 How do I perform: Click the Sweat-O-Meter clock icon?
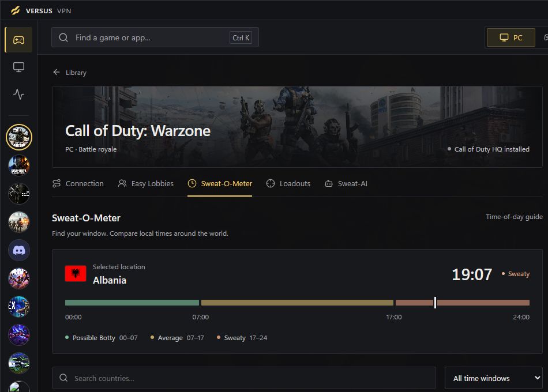[x=192, y=183]
